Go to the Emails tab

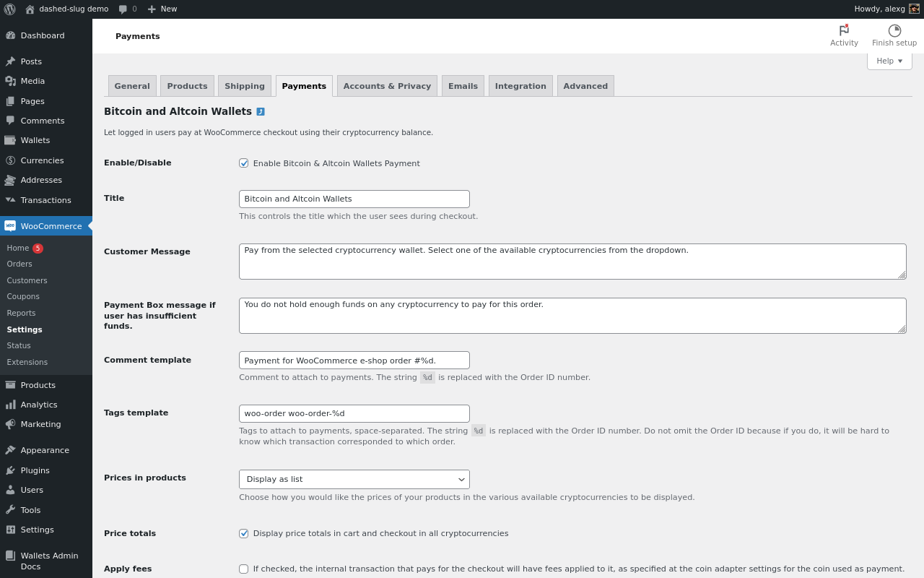pos(463,86)
